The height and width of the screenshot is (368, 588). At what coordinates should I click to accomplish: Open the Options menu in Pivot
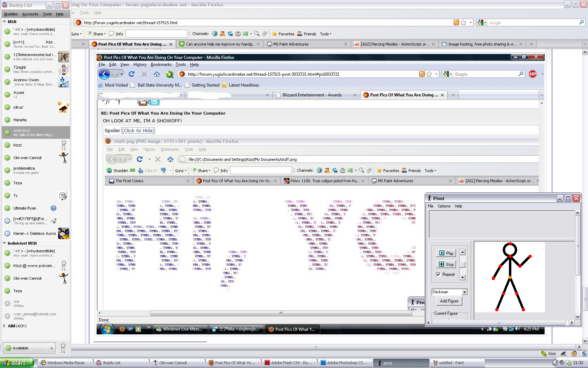pos(444,206)
